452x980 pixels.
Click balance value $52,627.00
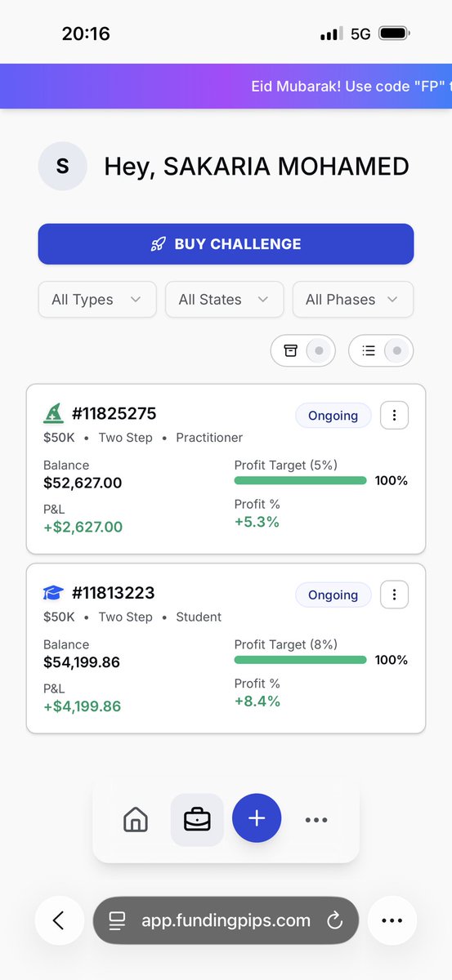(83, 483)
